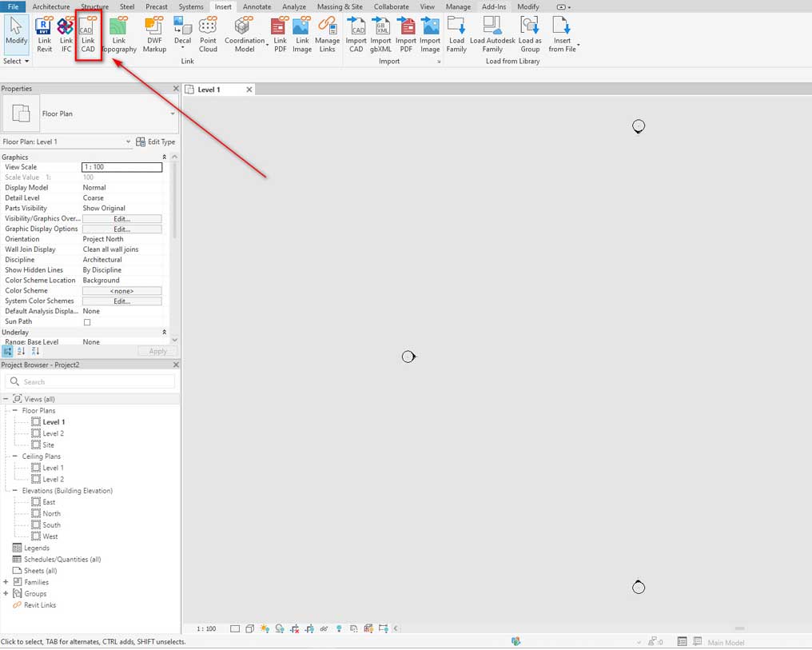Collapse the Underlay properties section
The image size is (812, 650).
pyautogui.click(x=164, y=332)
